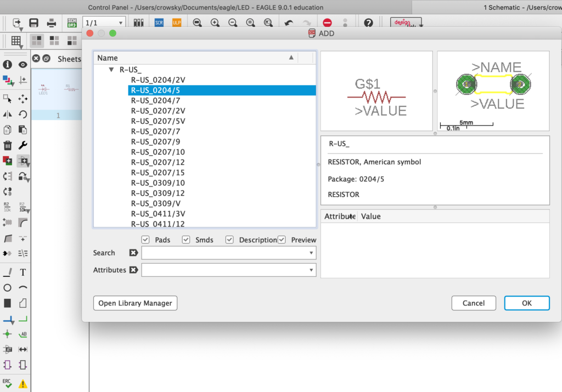Toggle the Pads checkbox

pos(145,240)
